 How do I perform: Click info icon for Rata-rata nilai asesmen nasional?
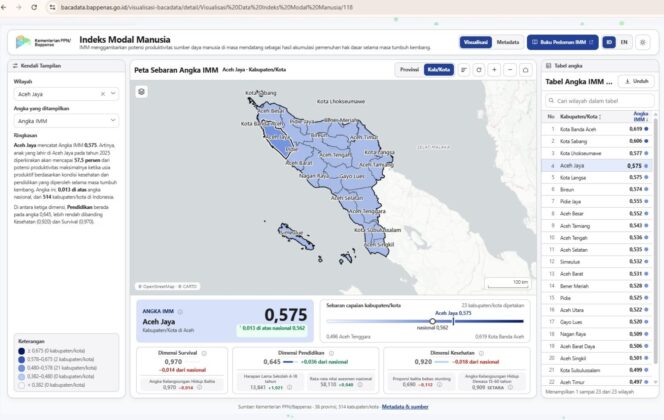(x=360, y=385)
